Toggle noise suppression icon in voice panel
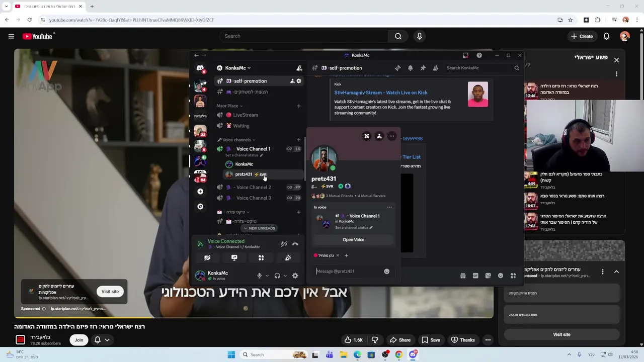Screen dimensions: 644x362 284,244
